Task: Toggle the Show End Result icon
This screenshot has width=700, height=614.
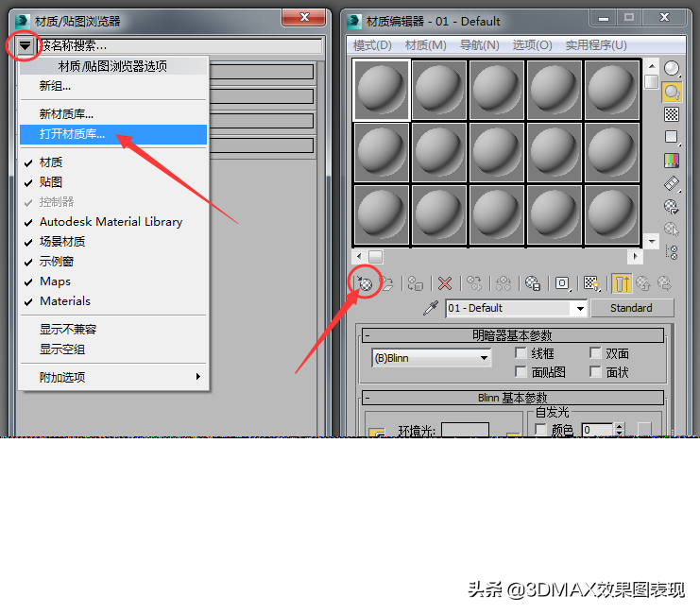Action: 622,283
